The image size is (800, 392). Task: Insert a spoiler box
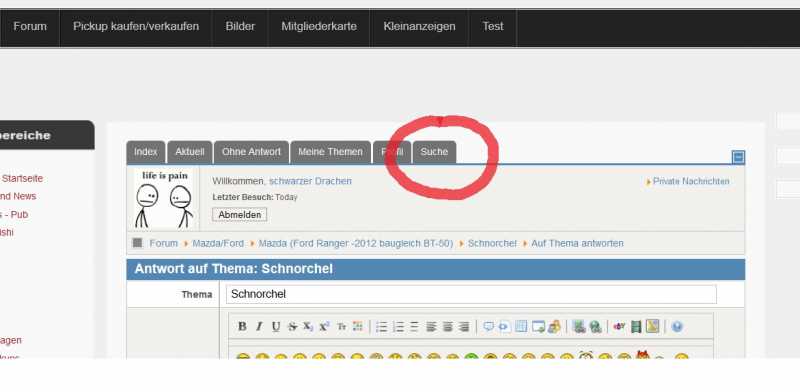click(x=538, y=326)
